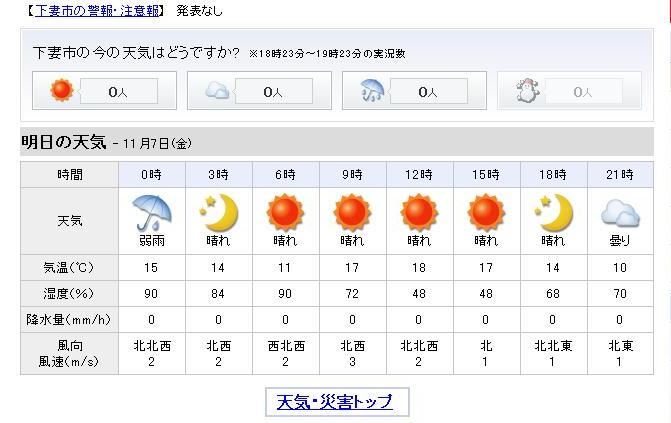Click the snowman weather report icon
This screenshot has width=671, height=423.
pyautogui.click(x=527, y=91)
